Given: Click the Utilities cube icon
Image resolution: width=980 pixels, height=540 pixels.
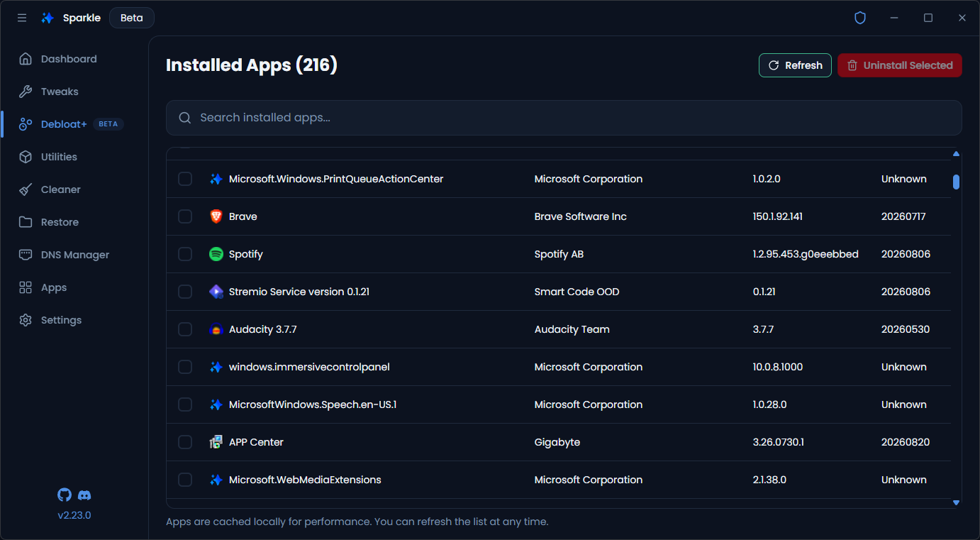Looking at the screenshot, I should tap(26, 157).
